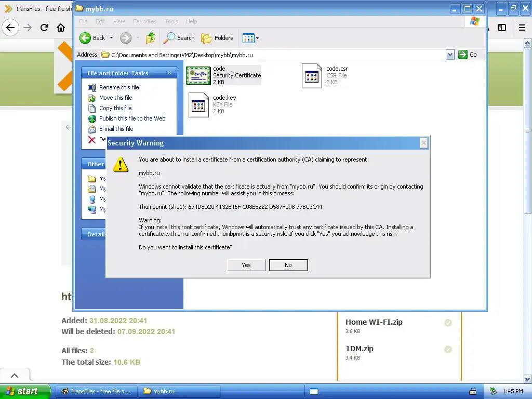Click the taskbar desktop toolbar icon
The width and height of the screenshot is (532, 399).
click(x=314, y=392)
